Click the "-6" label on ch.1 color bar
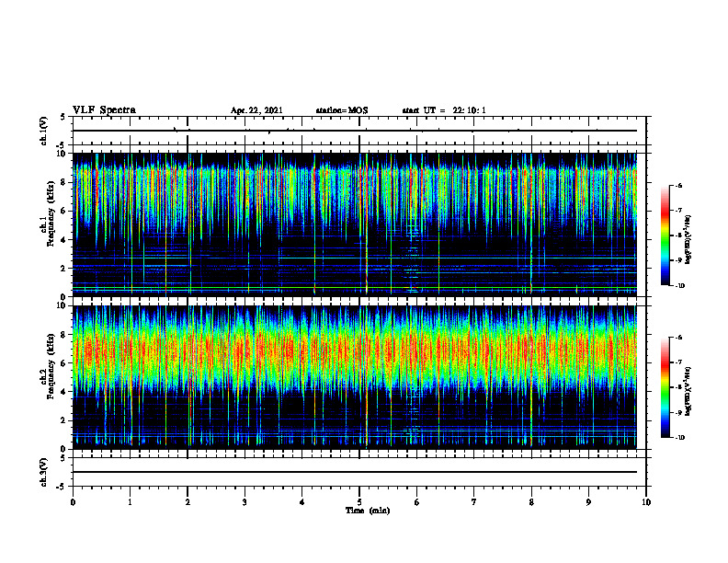This screenshot has width=728, height=563. pyautogui.click(x=678, y=186)
